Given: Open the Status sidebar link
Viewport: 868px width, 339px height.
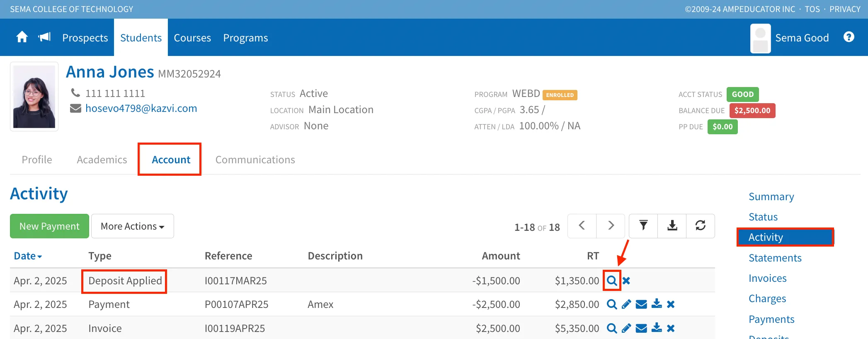Looking at the screenshot, I should click(763, 217).
